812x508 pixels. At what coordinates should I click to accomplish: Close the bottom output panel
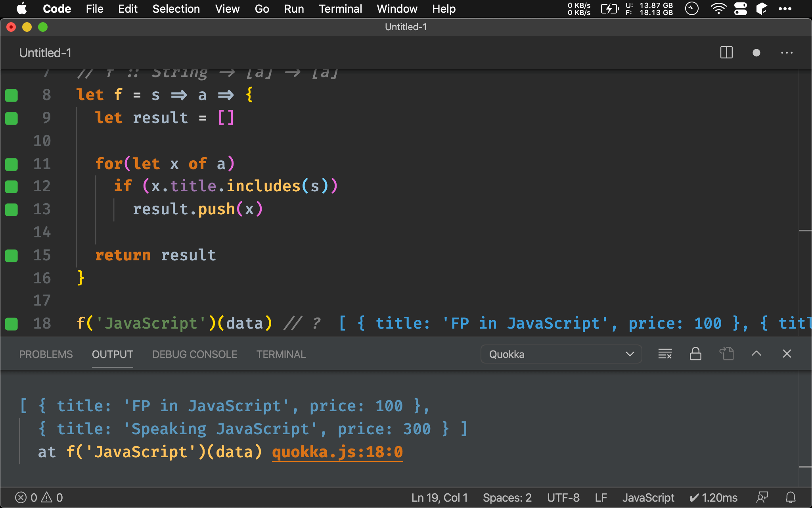(787, 354)
